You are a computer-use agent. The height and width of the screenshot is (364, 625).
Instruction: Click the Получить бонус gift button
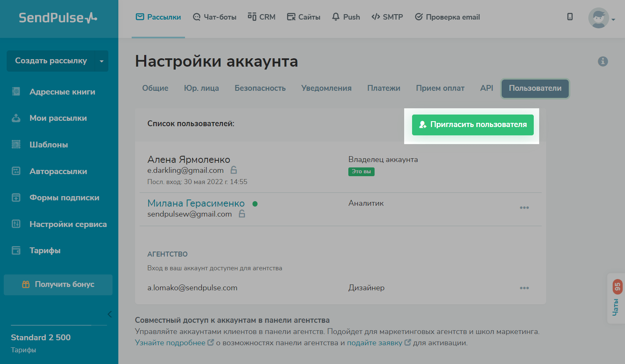58,284
